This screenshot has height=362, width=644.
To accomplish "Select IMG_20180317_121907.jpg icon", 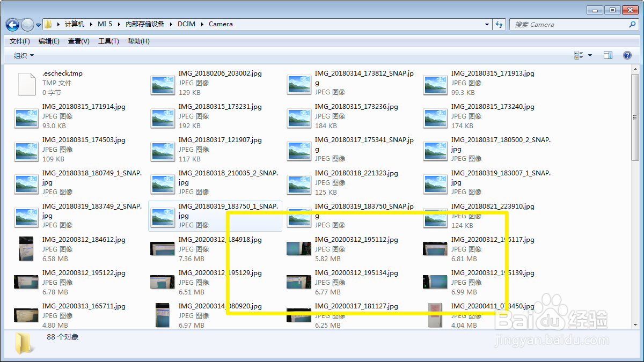I will click(163, 151).
